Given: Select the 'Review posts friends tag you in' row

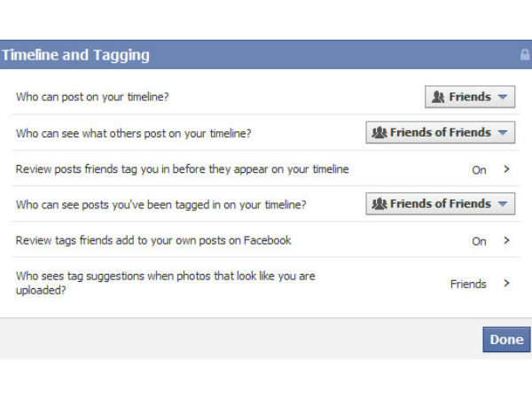Looking at the screenshot, I should (x=182, y=168).
